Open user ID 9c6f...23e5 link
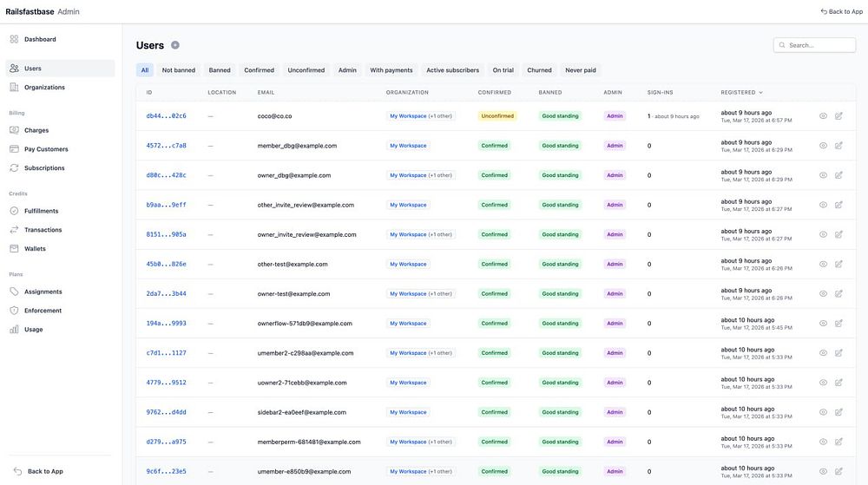 coord(166,472)
